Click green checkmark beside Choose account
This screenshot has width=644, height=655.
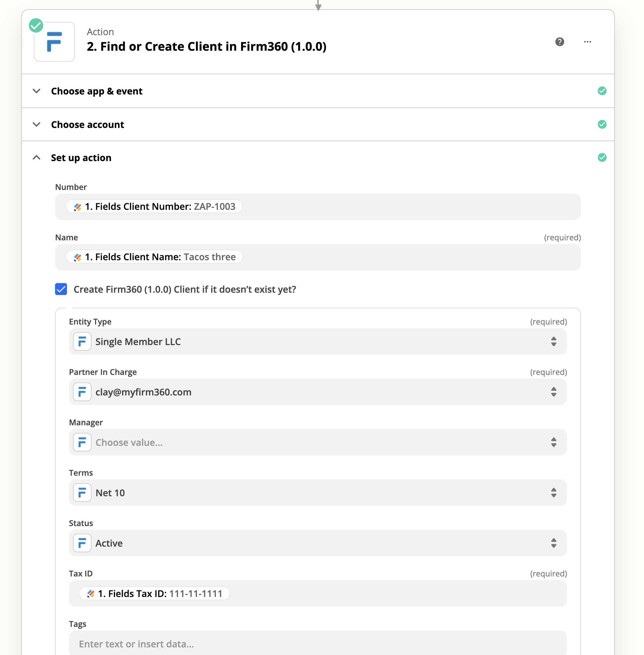[x=602, y=124]
